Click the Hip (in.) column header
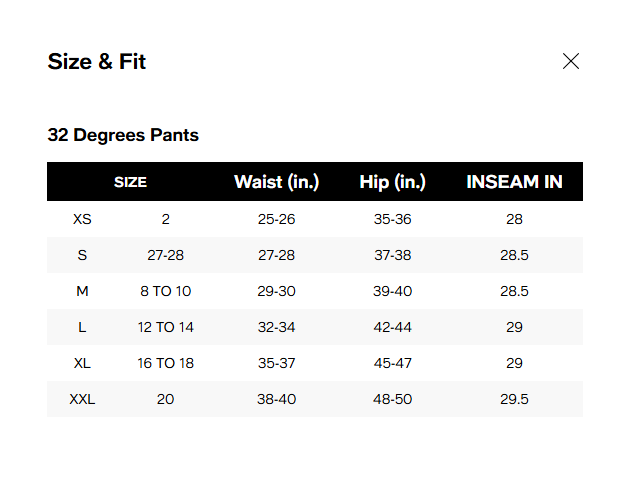This screenshot has width=631, height=487. click(x=392, y=182)
